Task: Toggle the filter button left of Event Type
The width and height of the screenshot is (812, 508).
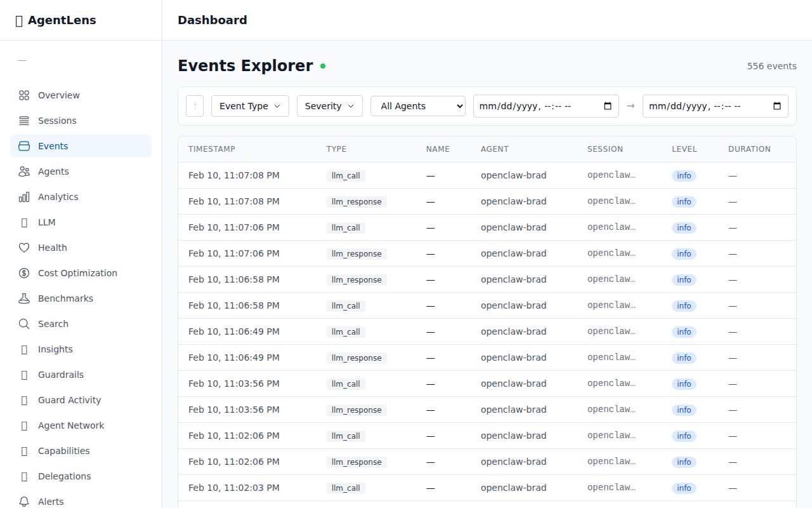Action: coord(195,105)
